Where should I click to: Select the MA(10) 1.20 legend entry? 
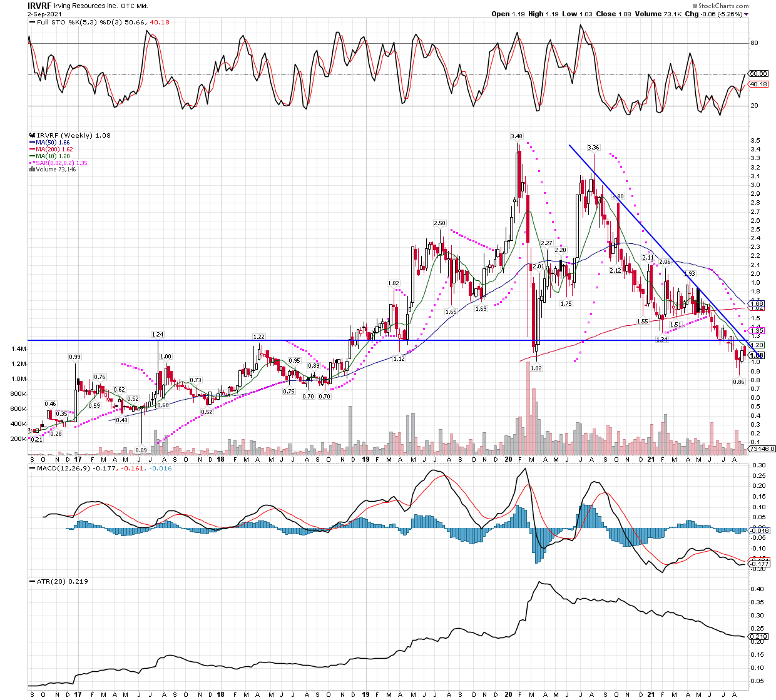pyautogui.click(x=49, y=156)
